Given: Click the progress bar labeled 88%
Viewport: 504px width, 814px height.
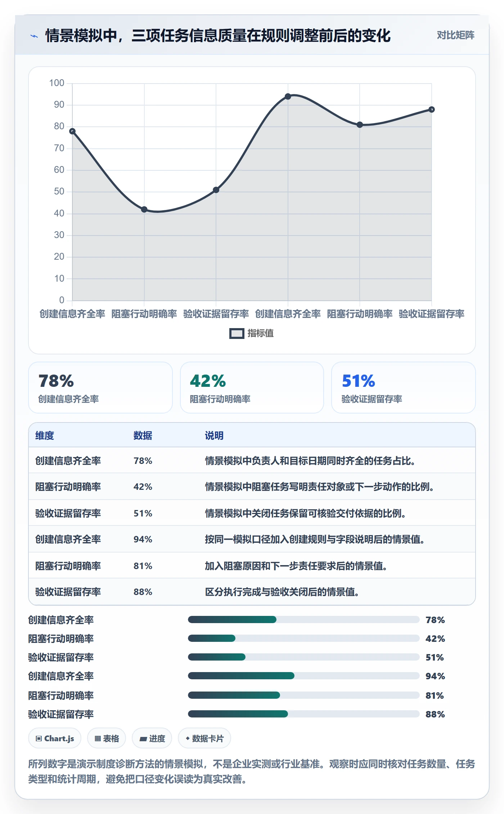Looking at the screenshot, I should click(x=303, y=714).
